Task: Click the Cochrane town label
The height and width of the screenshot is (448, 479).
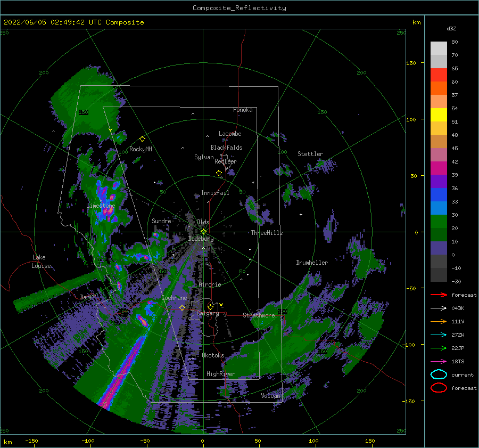Action: click(x=174, y=298)
